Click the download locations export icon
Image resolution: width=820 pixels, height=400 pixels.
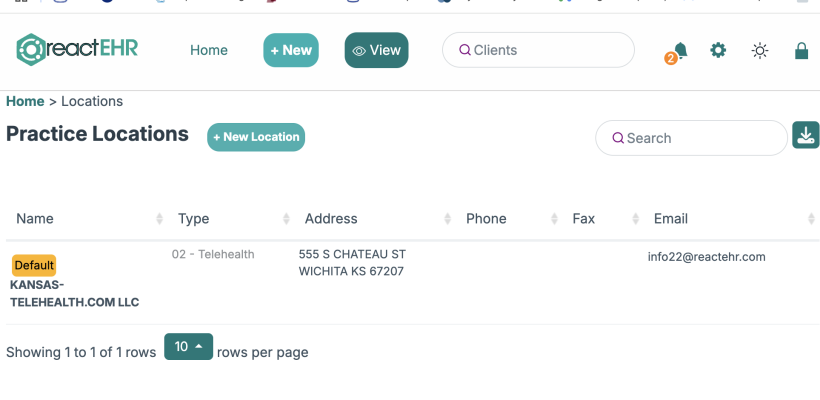tap(805, 135)
